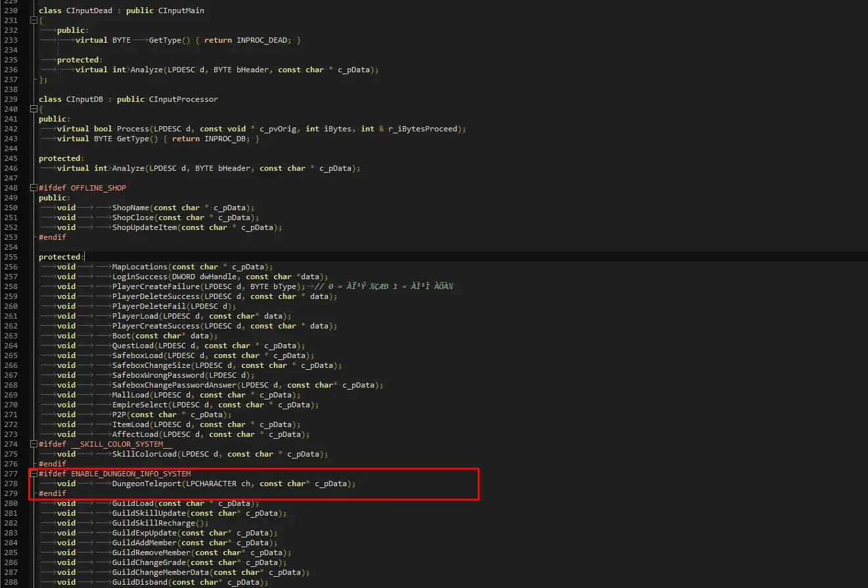The width and height of the screenshot is (868, 588).
Task: Select line number 278 in the margin
Action: [11, 484]
